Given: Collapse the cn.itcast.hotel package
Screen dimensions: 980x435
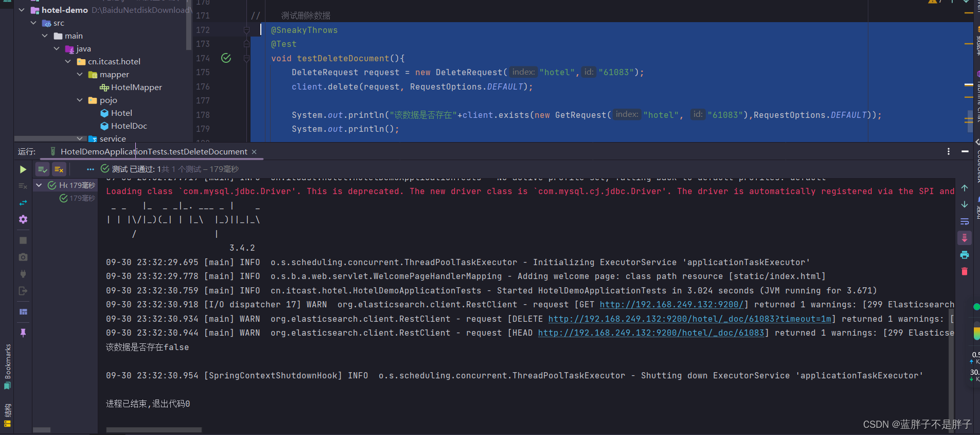Looking at the screenshot, I should click(x=68, y=61).
